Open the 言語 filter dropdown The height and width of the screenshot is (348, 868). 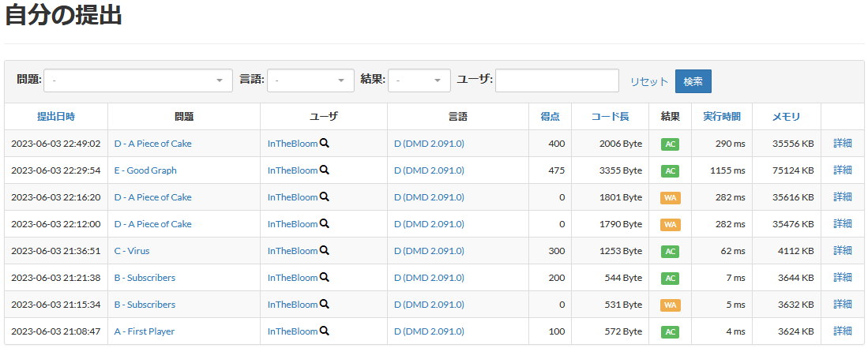pos(310,80)
